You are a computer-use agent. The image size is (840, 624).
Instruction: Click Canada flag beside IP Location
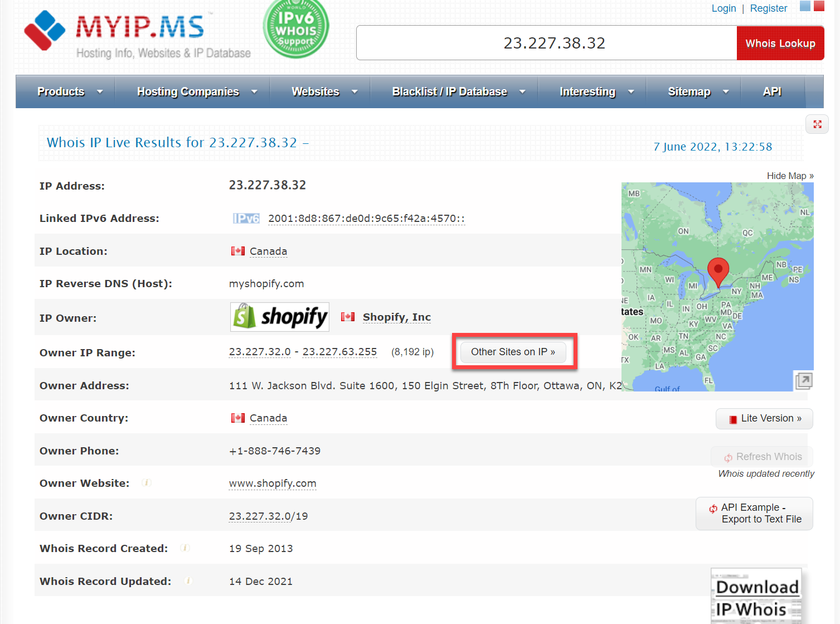click(x=238, y=251)
